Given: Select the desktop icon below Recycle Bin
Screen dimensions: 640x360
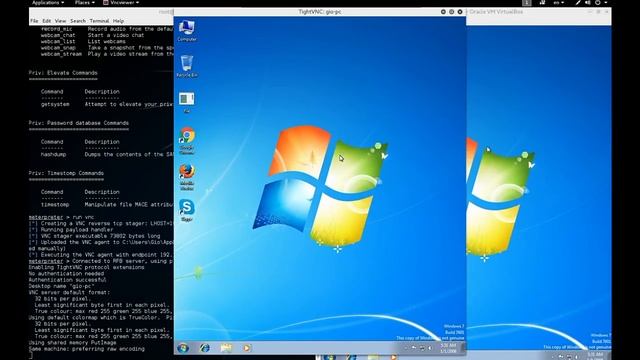Looking at the screenshot, I should tap(187, 102).
